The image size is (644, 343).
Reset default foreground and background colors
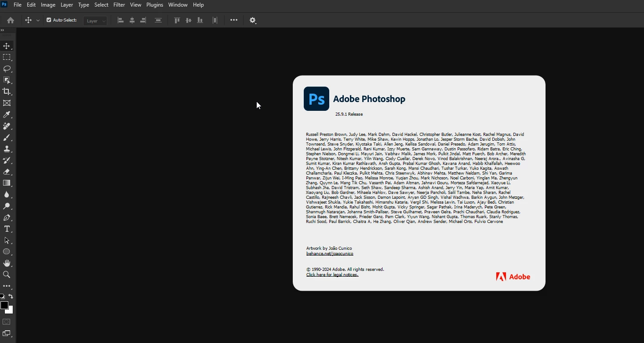pos(2,297)
